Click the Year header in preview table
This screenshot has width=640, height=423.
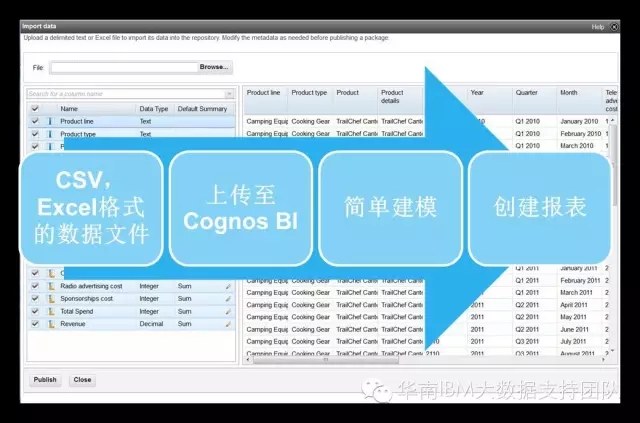477,93
